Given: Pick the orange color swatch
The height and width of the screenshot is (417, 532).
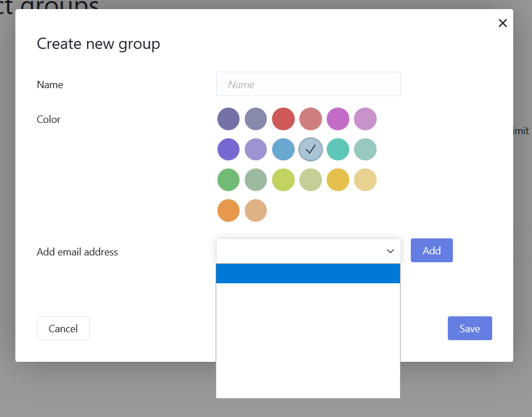Looking at the screenshot, I should point(228,210).
